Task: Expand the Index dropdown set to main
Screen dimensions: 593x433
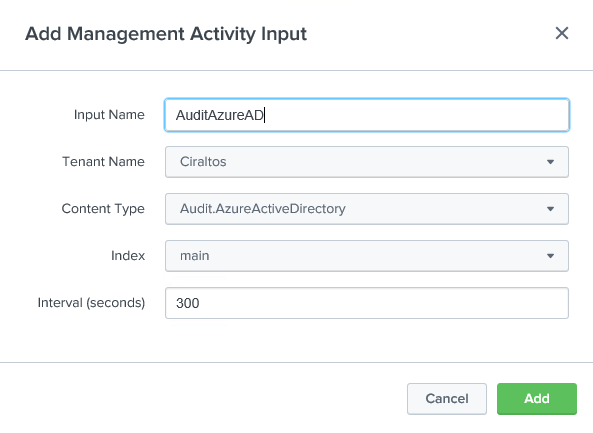Action: point(366,256)
